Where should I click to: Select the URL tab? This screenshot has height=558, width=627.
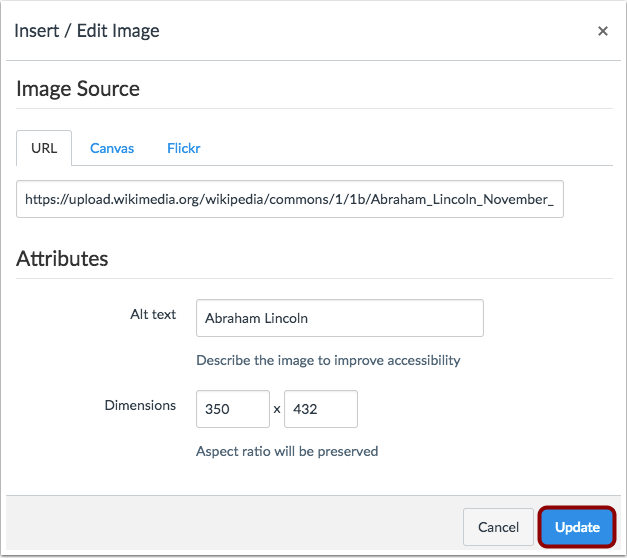tap(44, 148)
